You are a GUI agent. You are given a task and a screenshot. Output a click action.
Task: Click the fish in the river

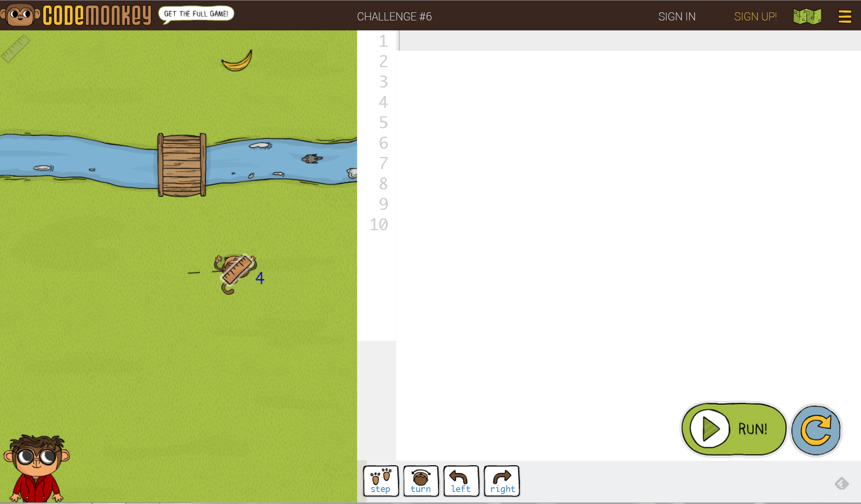click(x=312, y=159)
